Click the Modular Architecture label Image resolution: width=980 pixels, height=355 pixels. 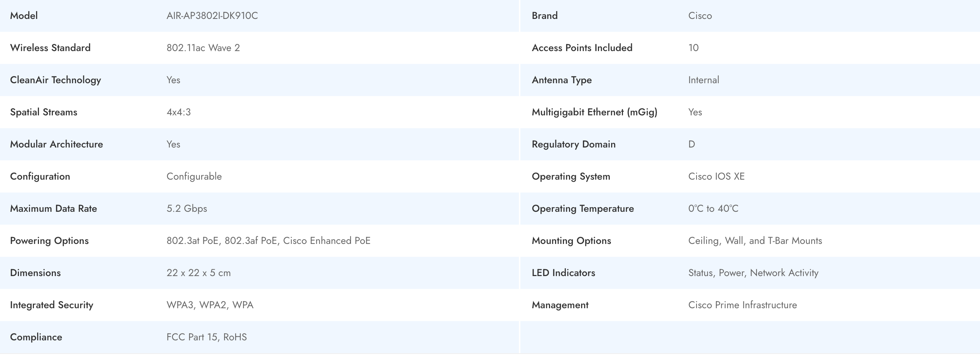[x=56, y=144]
